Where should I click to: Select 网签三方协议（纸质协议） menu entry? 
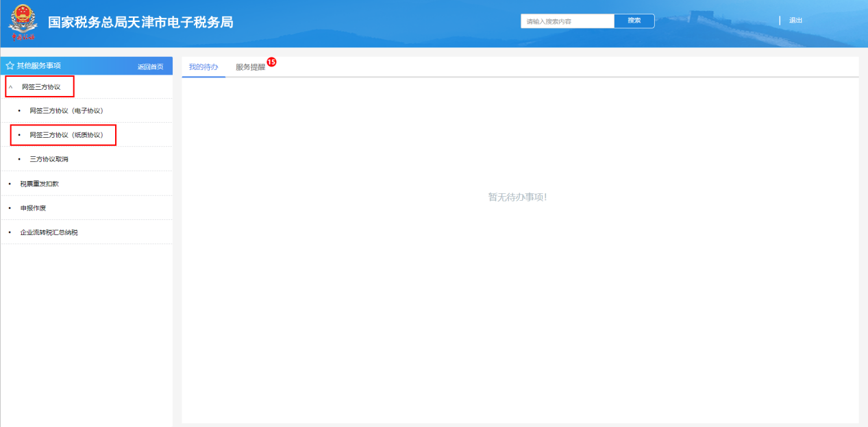(x=66, y=135)
